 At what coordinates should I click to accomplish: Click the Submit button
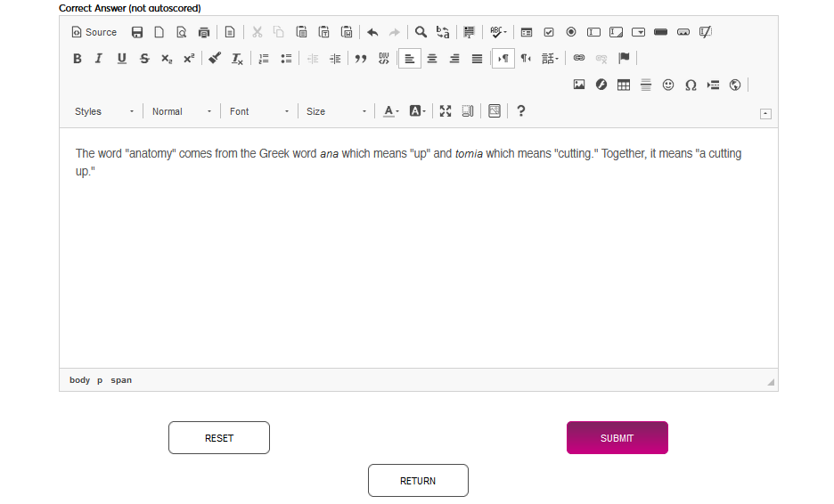coord(617,437)
